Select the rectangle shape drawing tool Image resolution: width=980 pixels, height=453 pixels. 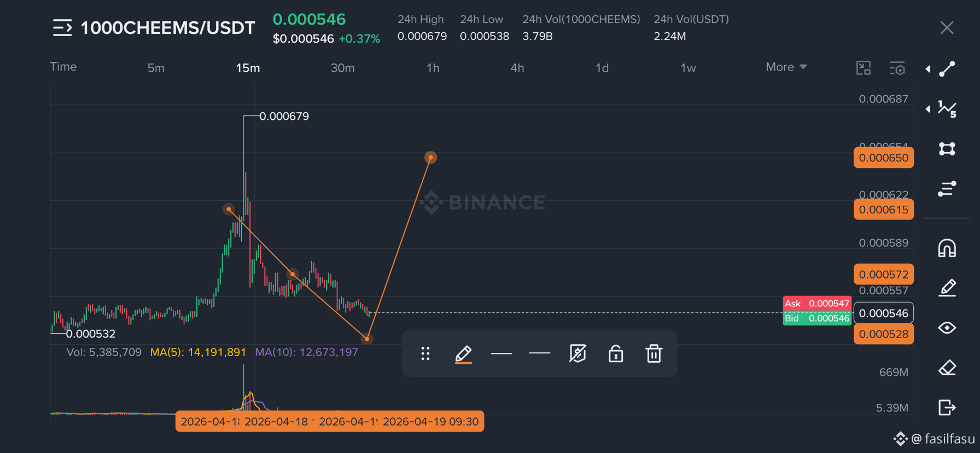(x=947, y=149)
